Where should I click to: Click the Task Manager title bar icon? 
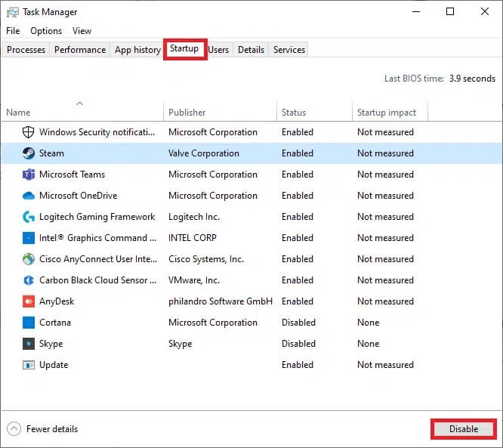click(13, 12)
